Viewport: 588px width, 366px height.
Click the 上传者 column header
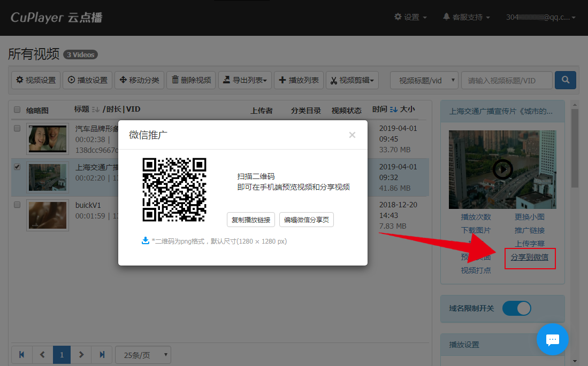[x=262, y=111]
